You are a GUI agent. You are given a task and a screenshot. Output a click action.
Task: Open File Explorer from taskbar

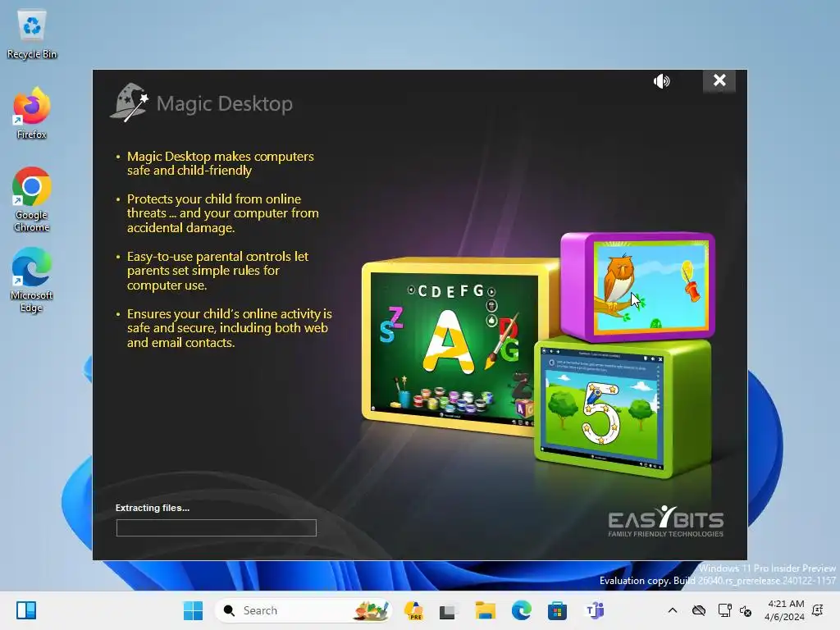485,610
